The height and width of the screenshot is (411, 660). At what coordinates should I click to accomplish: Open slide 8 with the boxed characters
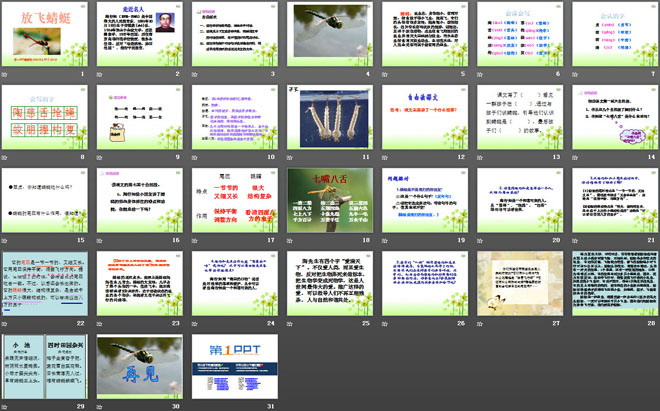tap(47, 119)
